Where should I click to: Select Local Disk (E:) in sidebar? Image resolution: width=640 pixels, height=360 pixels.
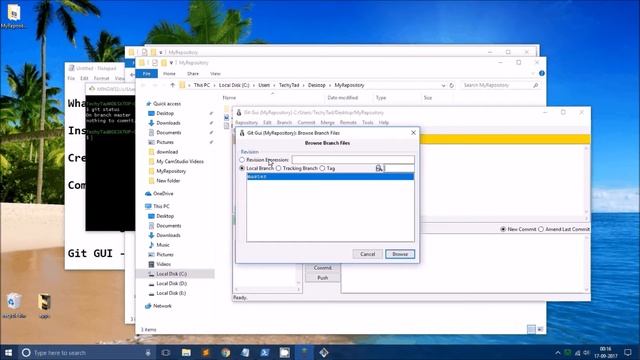[171, 293]
